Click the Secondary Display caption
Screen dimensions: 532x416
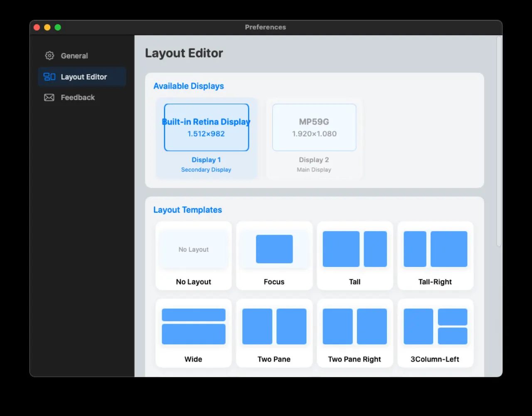click(206, 170)
